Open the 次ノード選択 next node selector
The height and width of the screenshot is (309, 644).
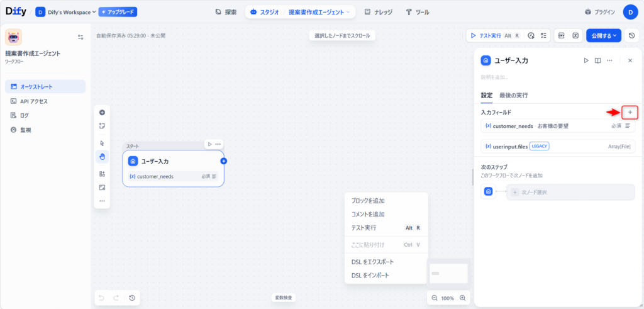570,192
